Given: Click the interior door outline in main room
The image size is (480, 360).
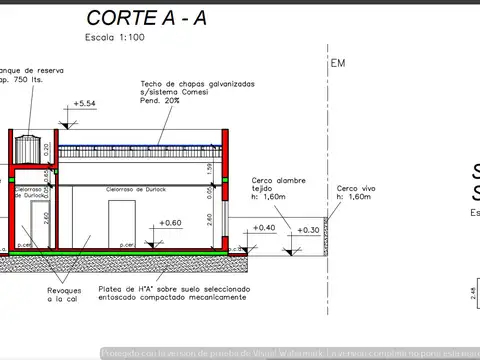Looking at the screenshot, I should pyautogui.click(x=122, y=224).
